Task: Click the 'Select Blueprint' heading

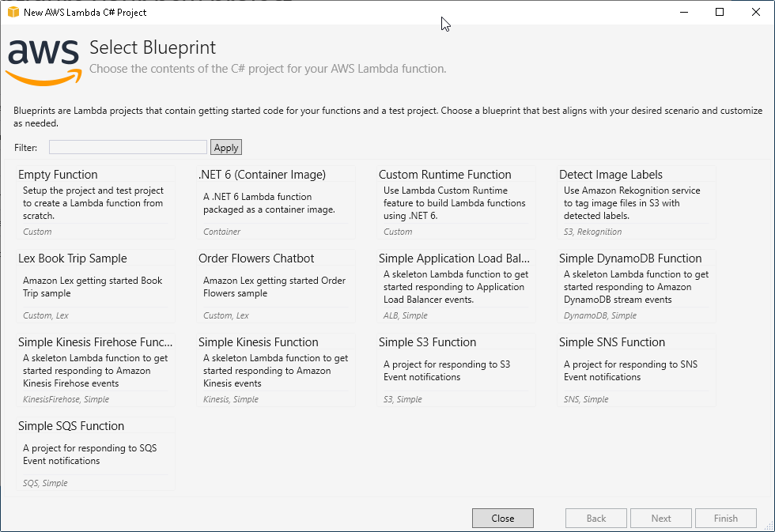Action: click(152, 47)
